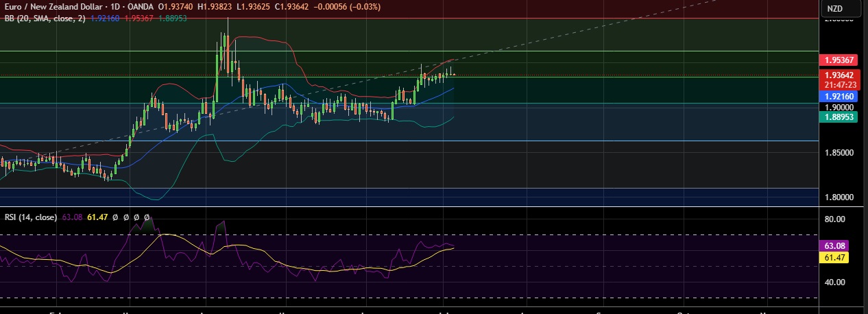Click the green 1.88953 price axis label
868x314 pixels.
click(840, 117)
